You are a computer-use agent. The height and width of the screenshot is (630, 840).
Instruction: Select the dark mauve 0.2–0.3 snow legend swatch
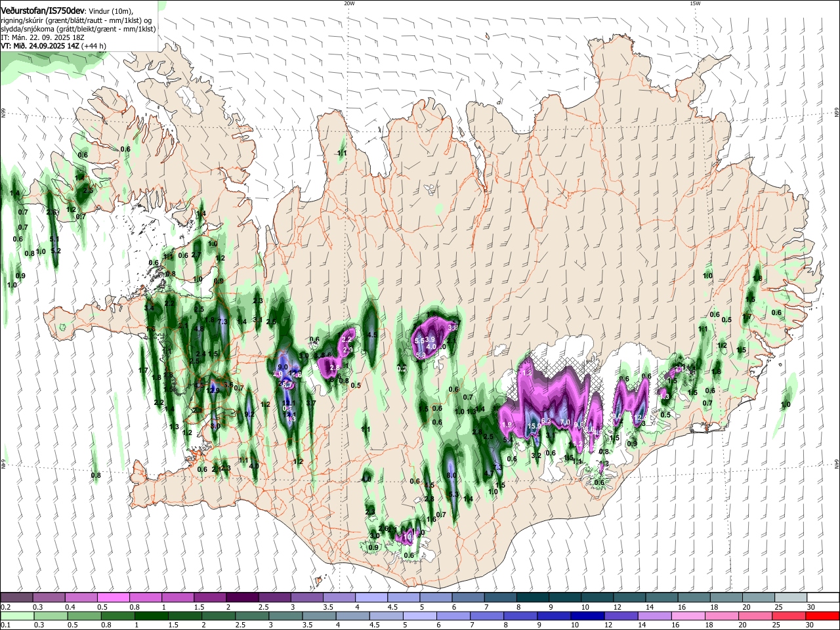pyautogui.click(x=16, y=597)
